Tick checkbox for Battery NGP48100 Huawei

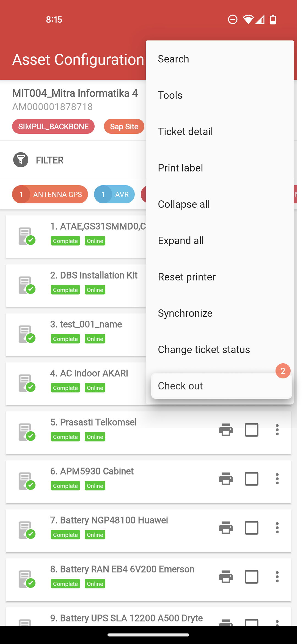252,528
